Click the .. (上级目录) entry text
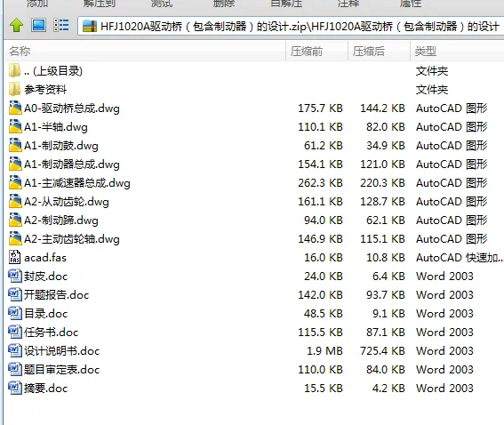 (x=53, y=71)
